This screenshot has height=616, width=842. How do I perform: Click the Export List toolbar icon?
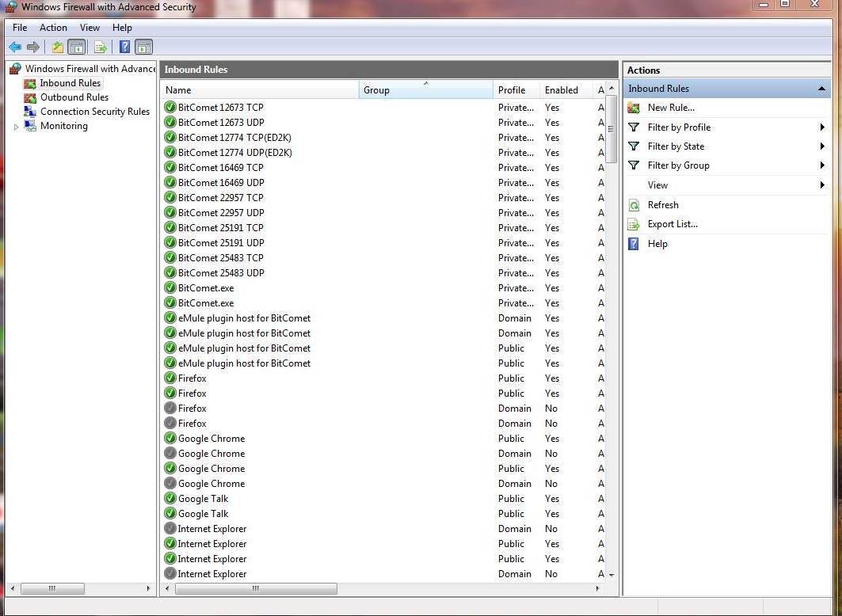point(100,48)
